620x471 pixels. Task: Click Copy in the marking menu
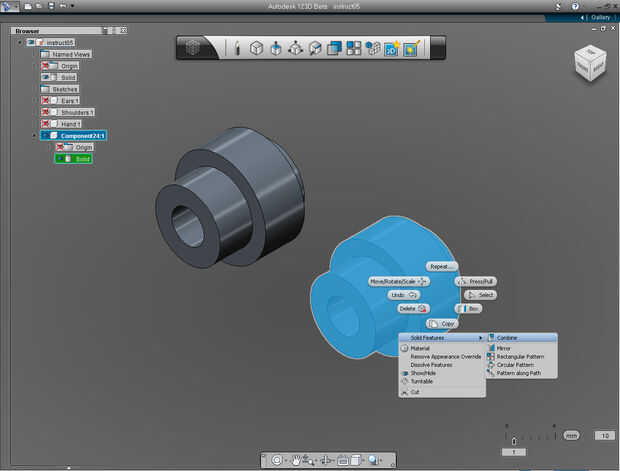tap(442, 324)
